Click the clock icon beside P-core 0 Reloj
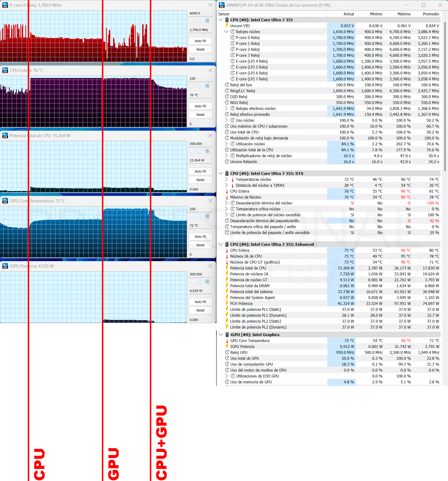The height and width of the screenshot is (481, 448). tap(232, 38)
